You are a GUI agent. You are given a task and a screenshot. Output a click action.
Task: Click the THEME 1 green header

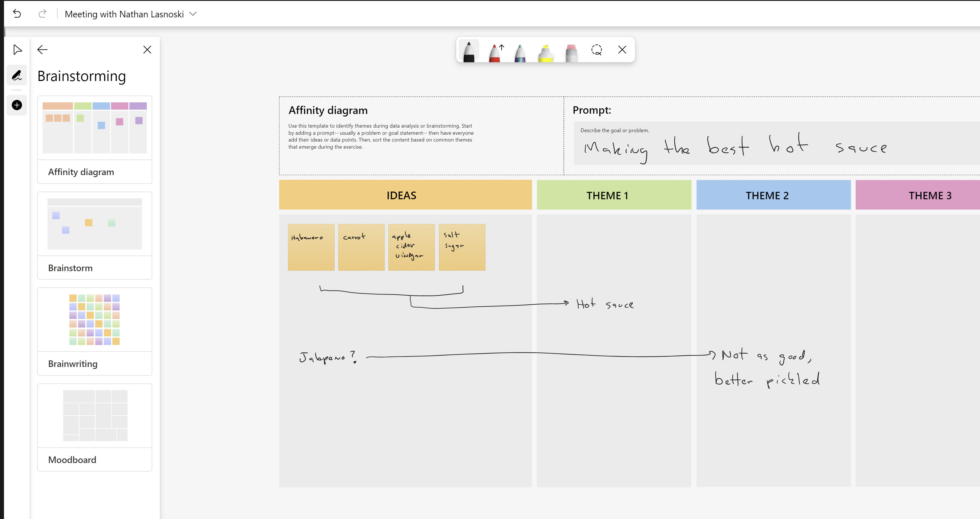pyautogui.click(x=614, y=195)
